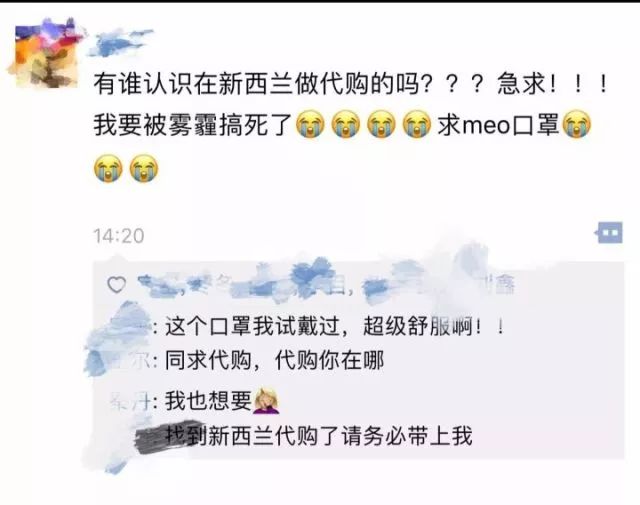Screen dimensions: 640x505
Task: Click the heart icon in the likes row
Action: click(x=116, y=285)
